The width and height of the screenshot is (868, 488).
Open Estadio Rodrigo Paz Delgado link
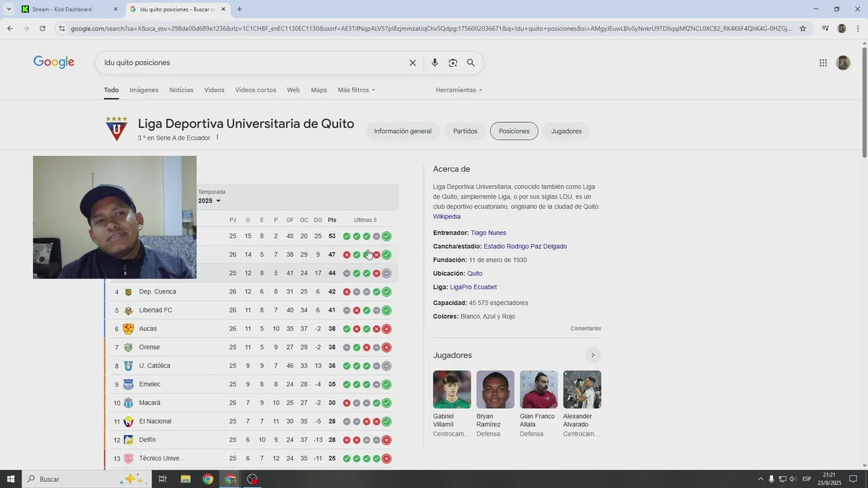click(525, 247)
